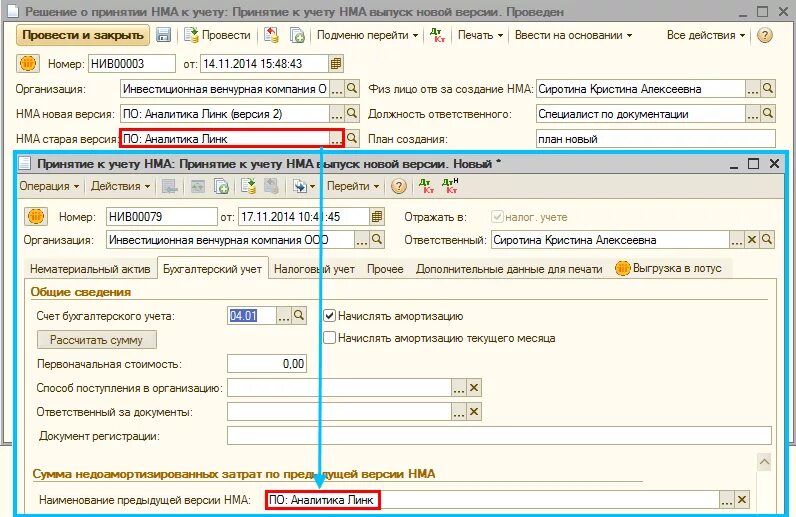Click orange round icon beside Номер НИВ00079
This screenshot has width=796, height=517.
(36, 217)
